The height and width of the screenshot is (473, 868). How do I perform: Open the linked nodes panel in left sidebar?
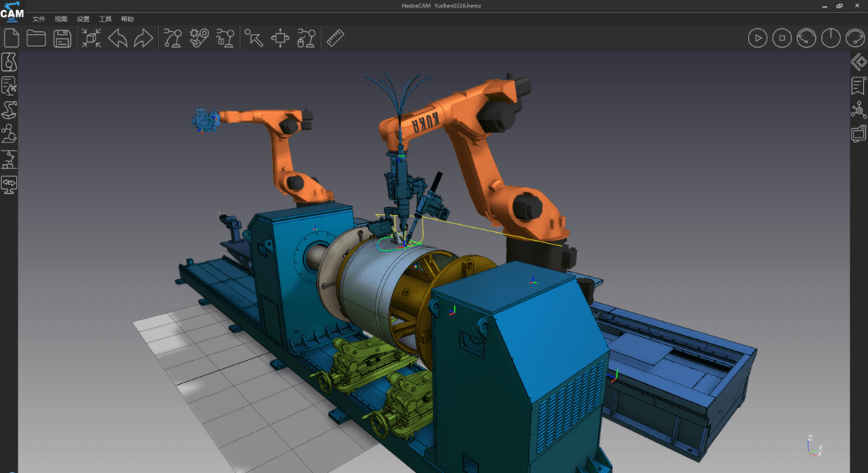(x=9, y=134)
